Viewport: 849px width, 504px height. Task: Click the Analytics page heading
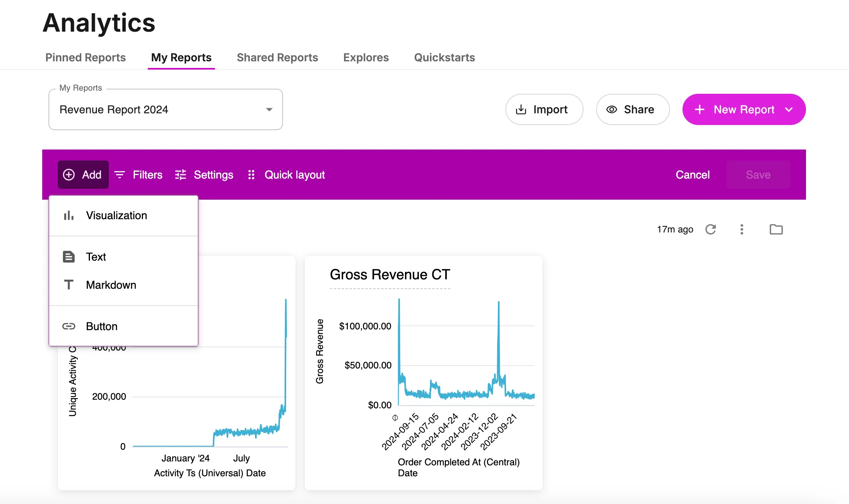click(99, 23)
